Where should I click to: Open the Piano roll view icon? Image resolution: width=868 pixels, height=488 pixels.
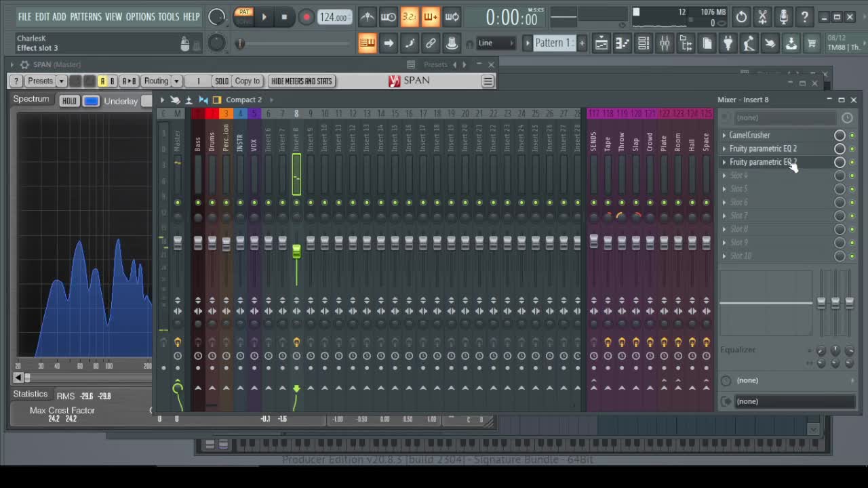(622, 43)
